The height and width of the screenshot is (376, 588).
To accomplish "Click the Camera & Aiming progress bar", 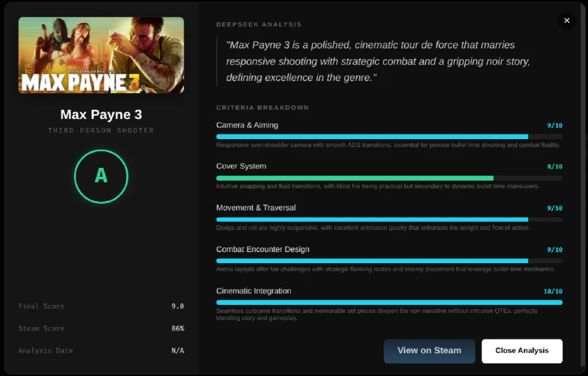I will pyautogui.click(x=389, y=136).
